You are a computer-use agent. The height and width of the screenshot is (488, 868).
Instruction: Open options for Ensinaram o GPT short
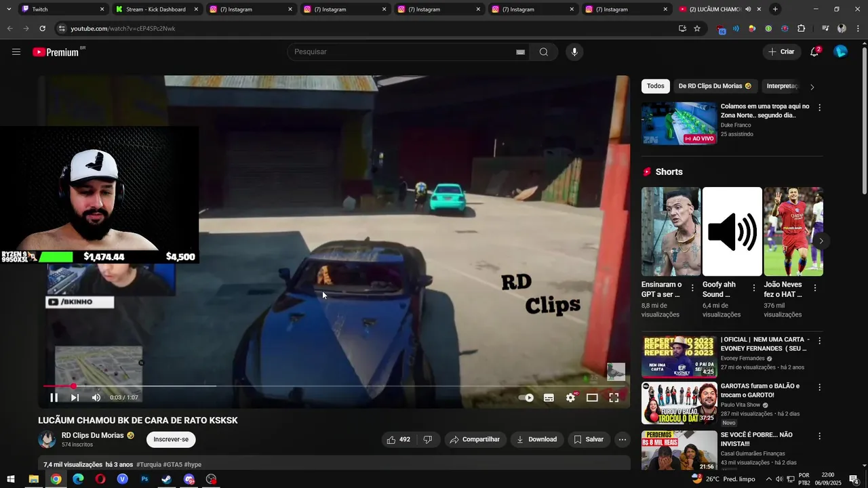coord(692,288)
